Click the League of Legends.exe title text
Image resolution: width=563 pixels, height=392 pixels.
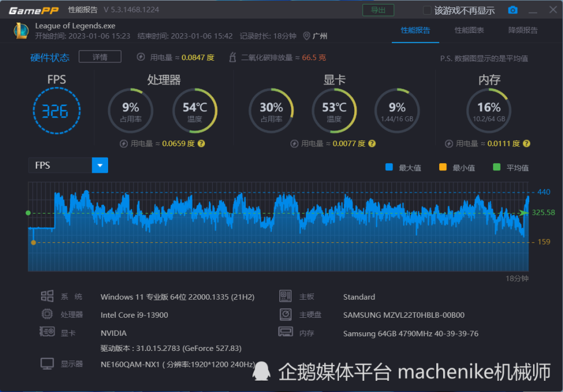75,26
